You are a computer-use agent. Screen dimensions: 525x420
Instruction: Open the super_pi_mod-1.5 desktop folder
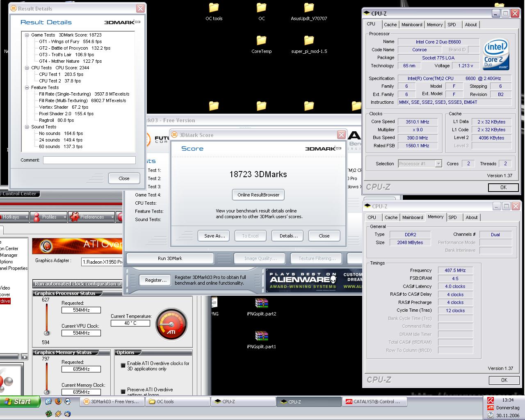[x=309, y=44]
